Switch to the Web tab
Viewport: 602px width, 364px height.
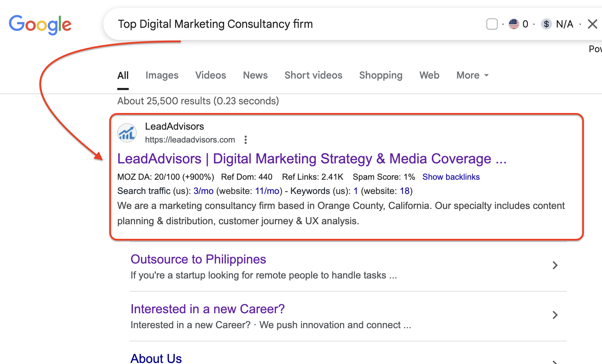tap(429, 75)
